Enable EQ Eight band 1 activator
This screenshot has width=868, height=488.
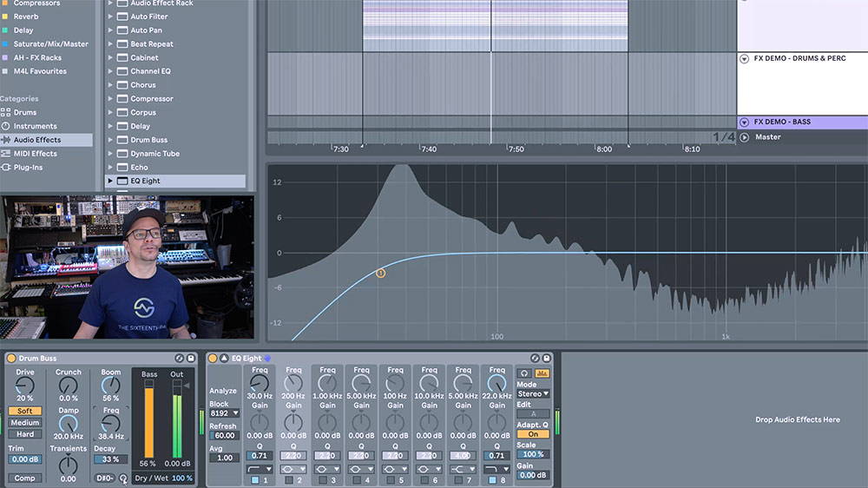[x=255, y=480]
